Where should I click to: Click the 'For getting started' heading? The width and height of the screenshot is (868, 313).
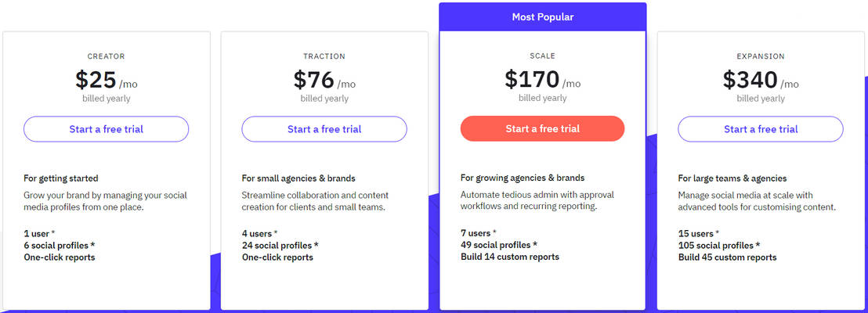coord(61,178)
